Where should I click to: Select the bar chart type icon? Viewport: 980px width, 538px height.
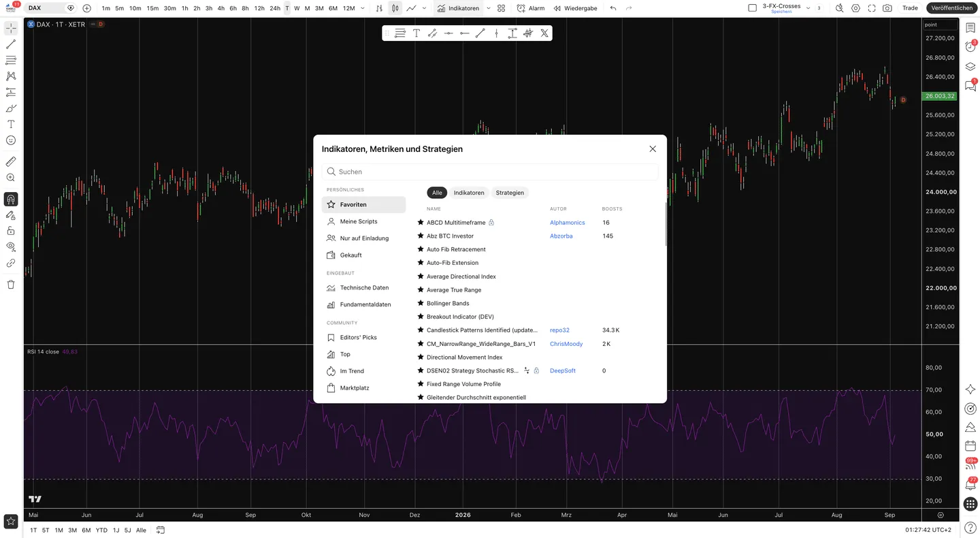(379, 8)
